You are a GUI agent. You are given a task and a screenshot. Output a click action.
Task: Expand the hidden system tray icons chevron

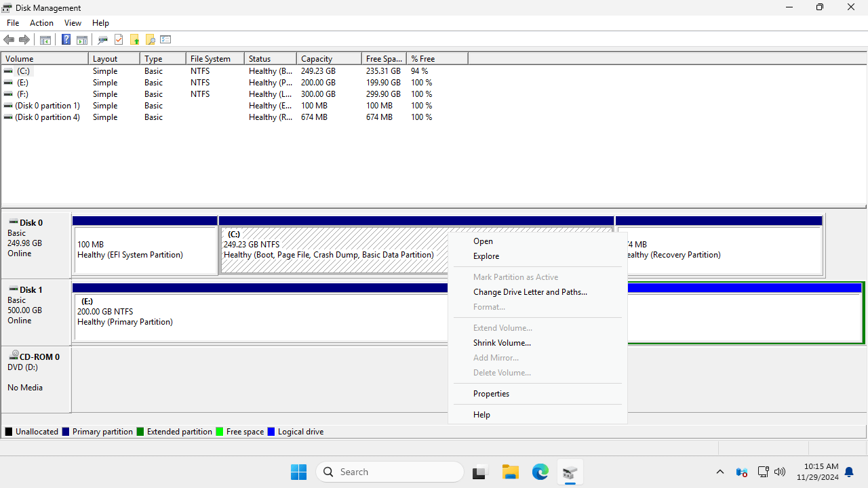(720, 472)
